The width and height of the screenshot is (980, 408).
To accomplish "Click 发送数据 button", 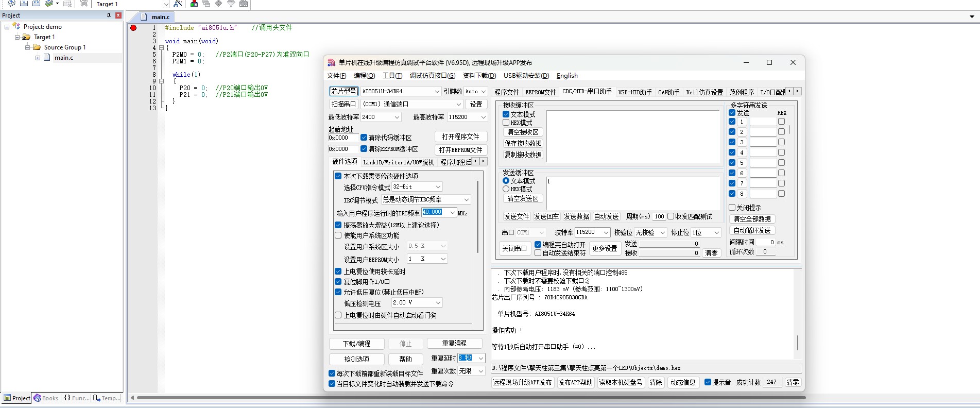I will coord(576,216).
